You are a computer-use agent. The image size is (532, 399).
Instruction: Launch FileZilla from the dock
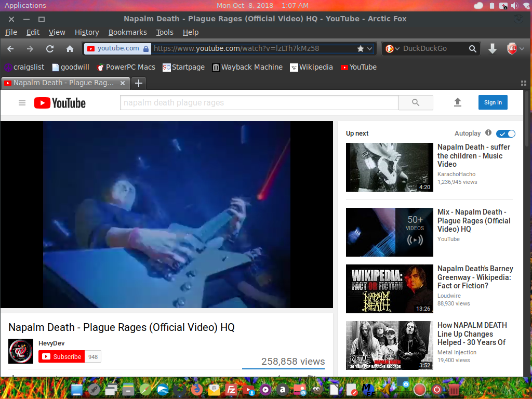231,390
